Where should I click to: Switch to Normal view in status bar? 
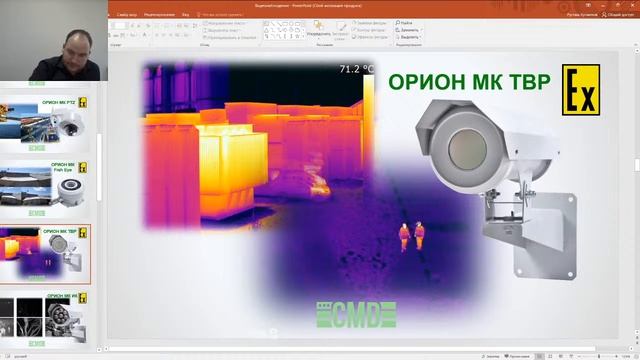point(540,356)
